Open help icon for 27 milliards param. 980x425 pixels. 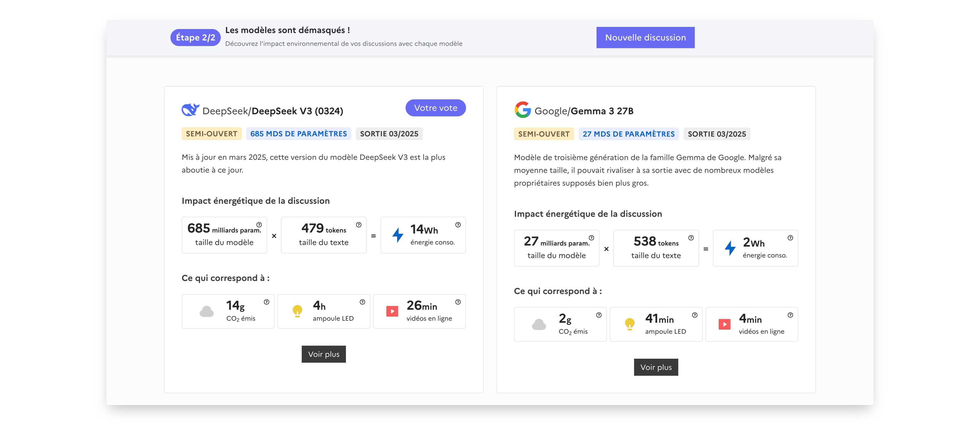591,238
